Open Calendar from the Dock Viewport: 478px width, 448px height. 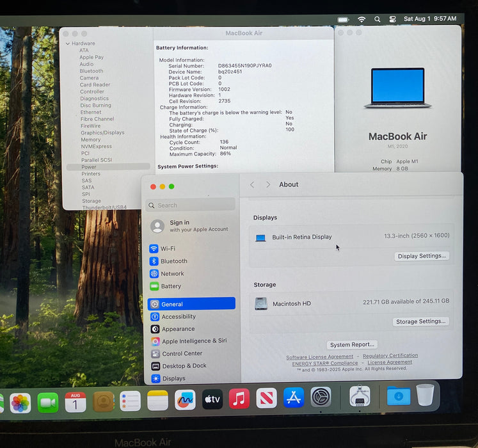point(75,402)
